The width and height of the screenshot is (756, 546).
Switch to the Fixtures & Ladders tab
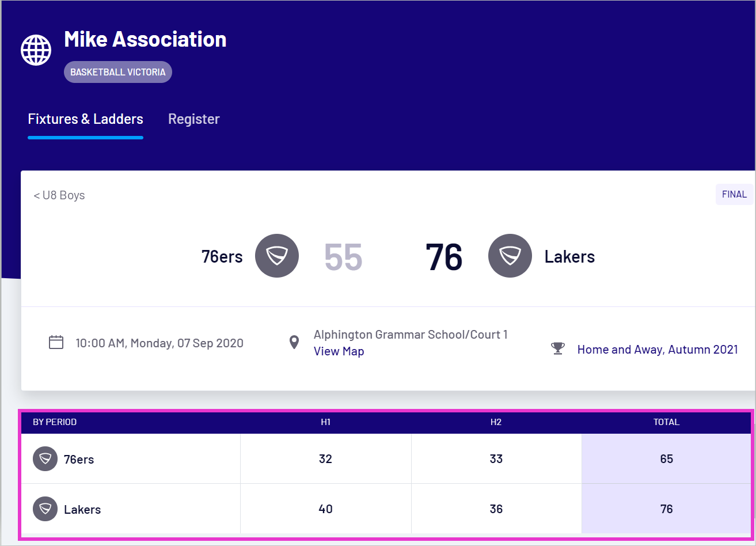tap(85, 119)
